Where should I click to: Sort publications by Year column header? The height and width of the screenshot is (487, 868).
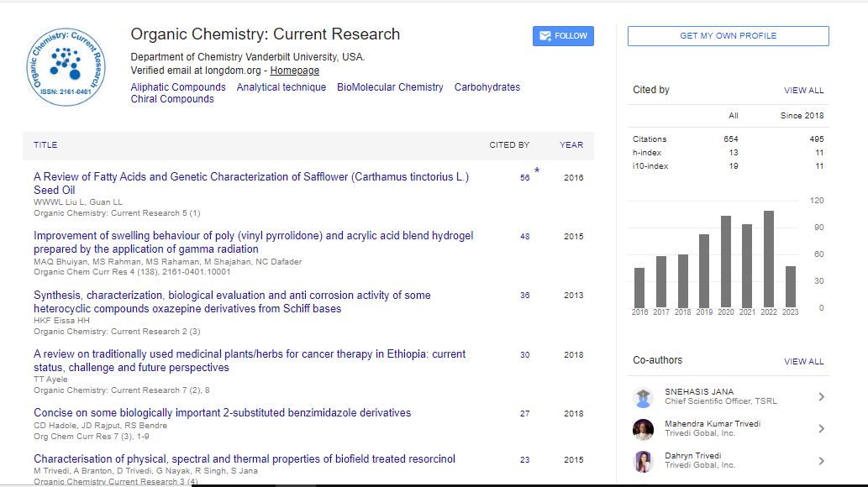(571, 145)
